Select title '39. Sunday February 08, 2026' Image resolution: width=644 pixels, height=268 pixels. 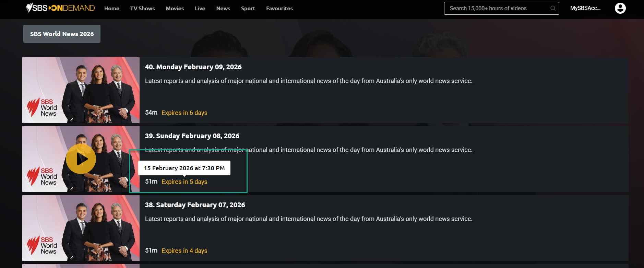[x=192, y=136]
